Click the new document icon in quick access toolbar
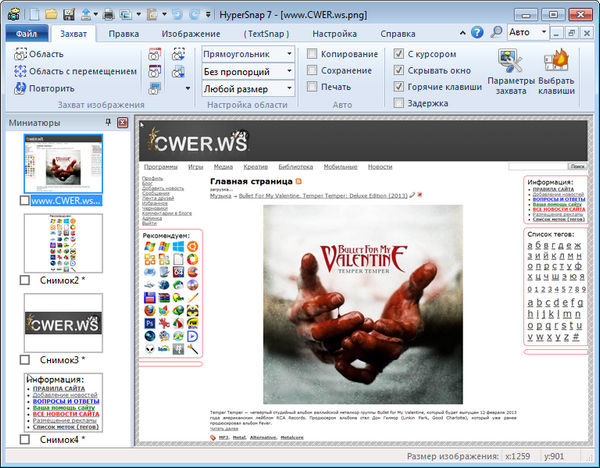The image size is (600, 468). coord(33,14)
